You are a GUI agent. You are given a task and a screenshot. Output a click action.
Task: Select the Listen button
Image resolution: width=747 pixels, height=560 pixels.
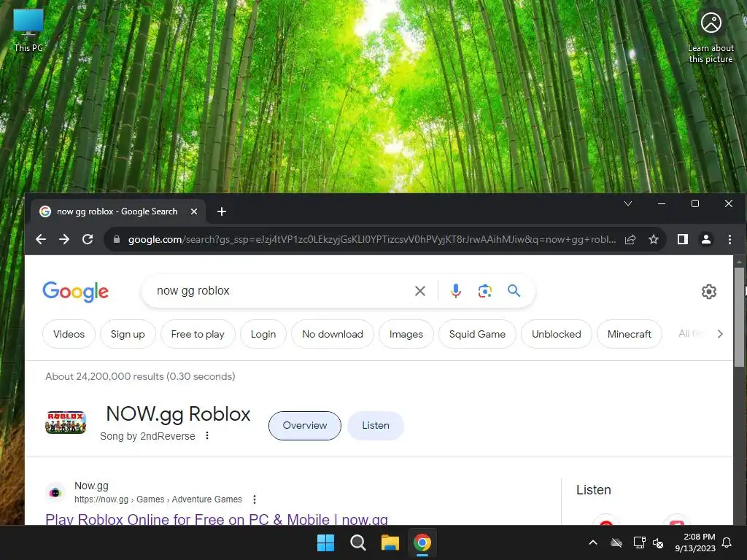tap(376, 426)
